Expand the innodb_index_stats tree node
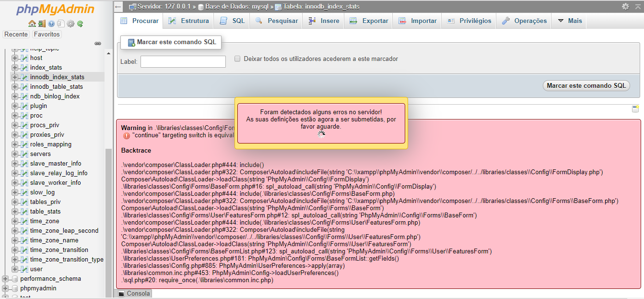Screen dimensions: 644x299 click(x=15, y=77)
